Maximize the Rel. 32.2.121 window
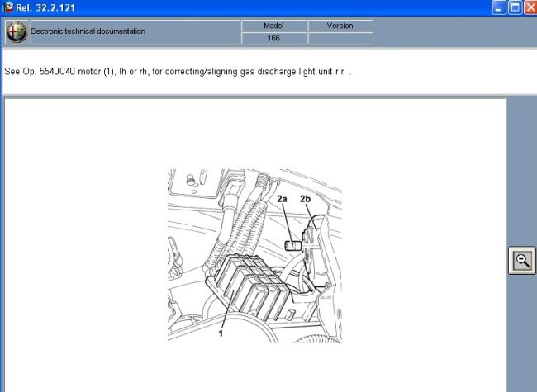Viewport: 537px width, 392px height. point(515,7)
